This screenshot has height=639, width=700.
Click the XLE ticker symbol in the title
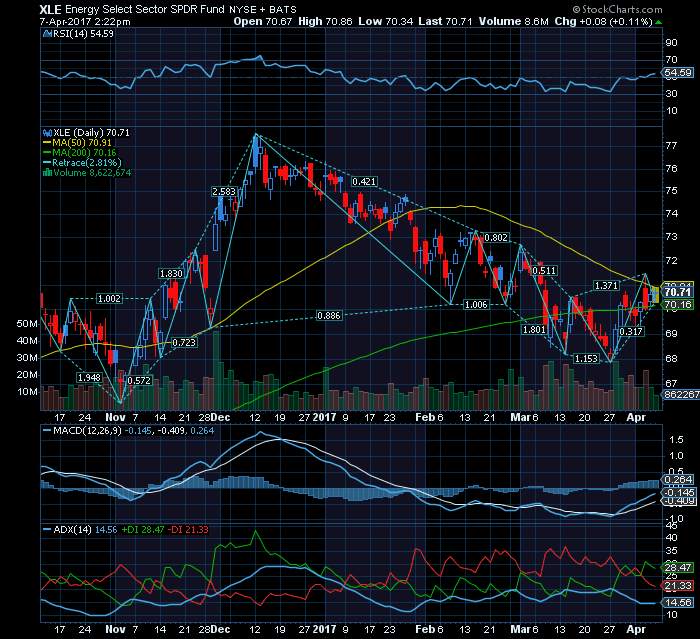50,9
